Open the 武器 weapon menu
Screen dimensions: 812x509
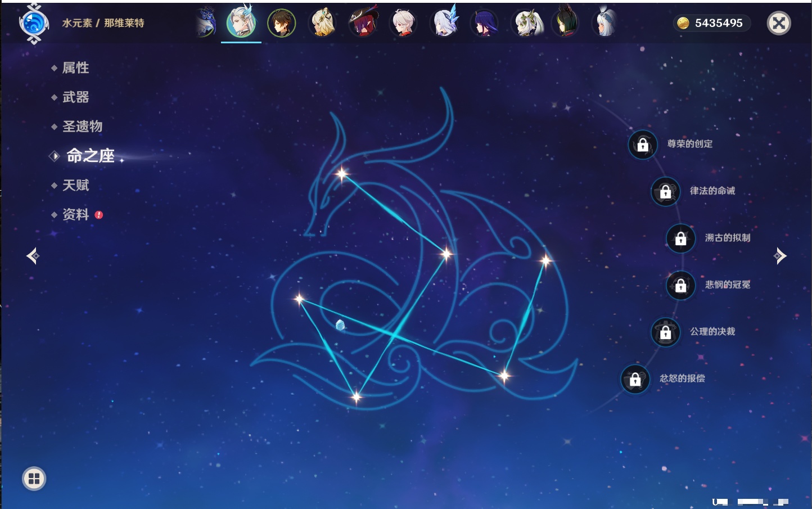[75, 97]
